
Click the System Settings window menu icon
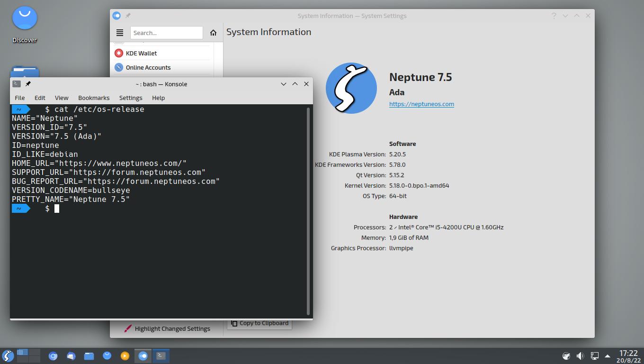[116, 16]
